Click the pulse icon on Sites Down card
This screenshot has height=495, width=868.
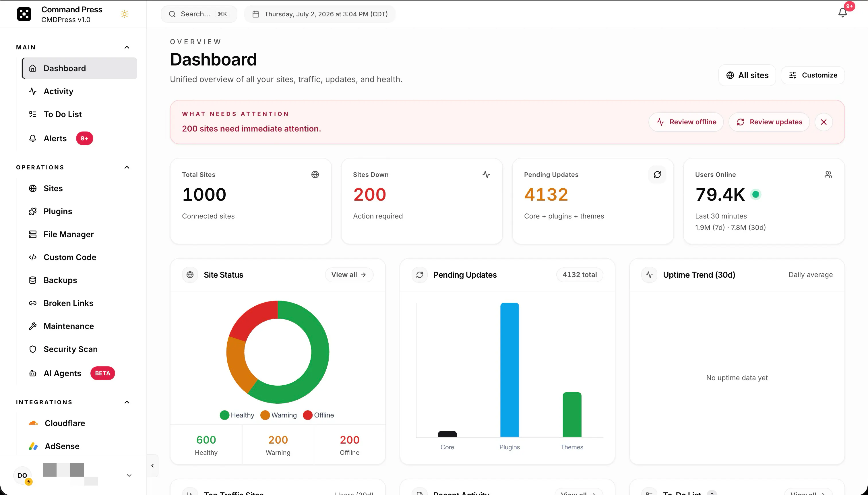[x=486, y=174]
